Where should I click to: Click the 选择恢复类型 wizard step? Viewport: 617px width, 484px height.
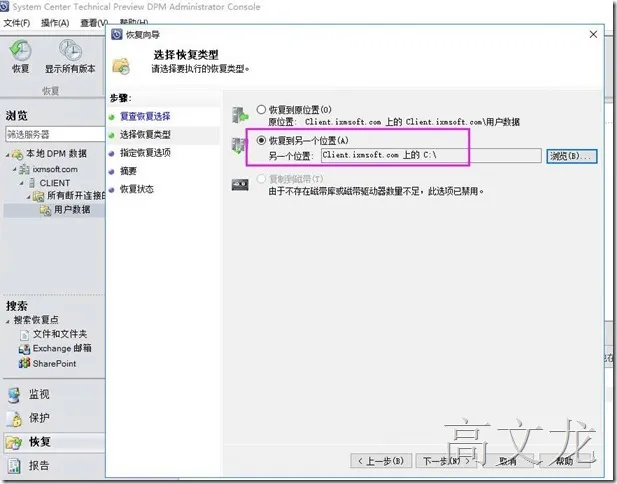145,135
